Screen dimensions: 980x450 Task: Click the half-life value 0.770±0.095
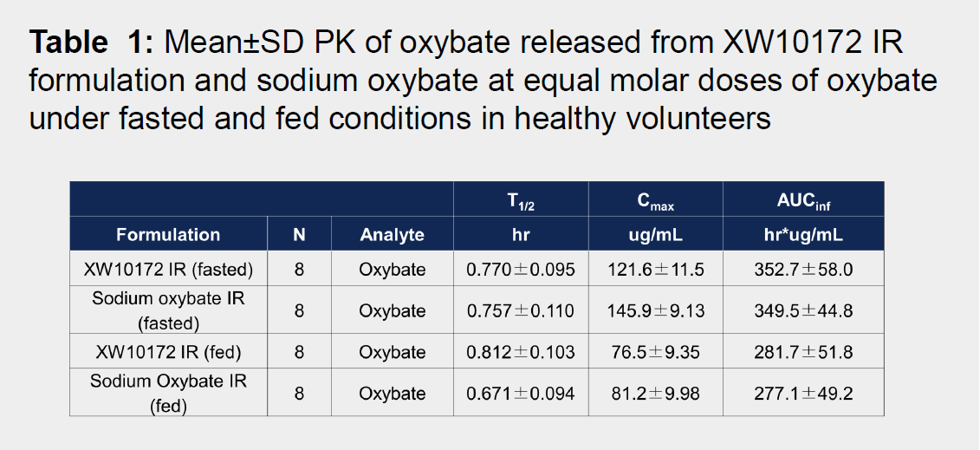(x=520, y=270)
